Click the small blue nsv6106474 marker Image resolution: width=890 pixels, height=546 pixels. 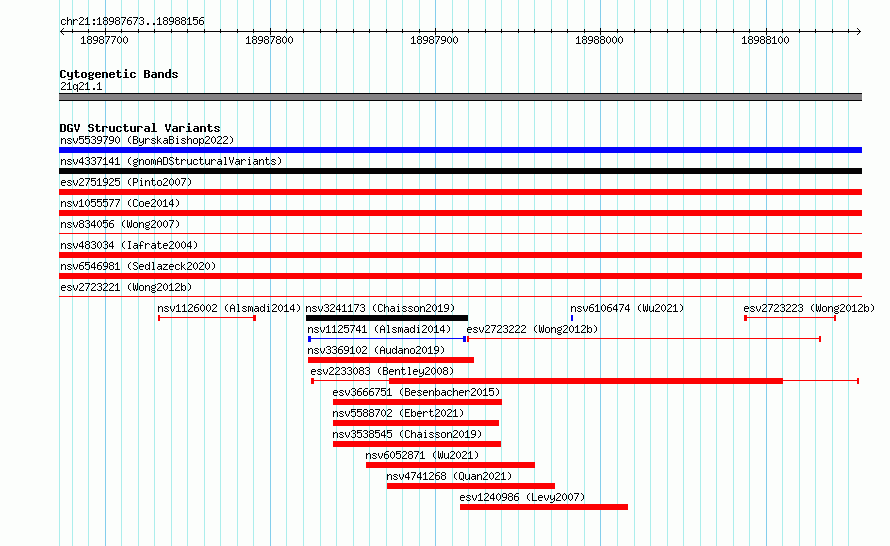click(x=572, y=318)
